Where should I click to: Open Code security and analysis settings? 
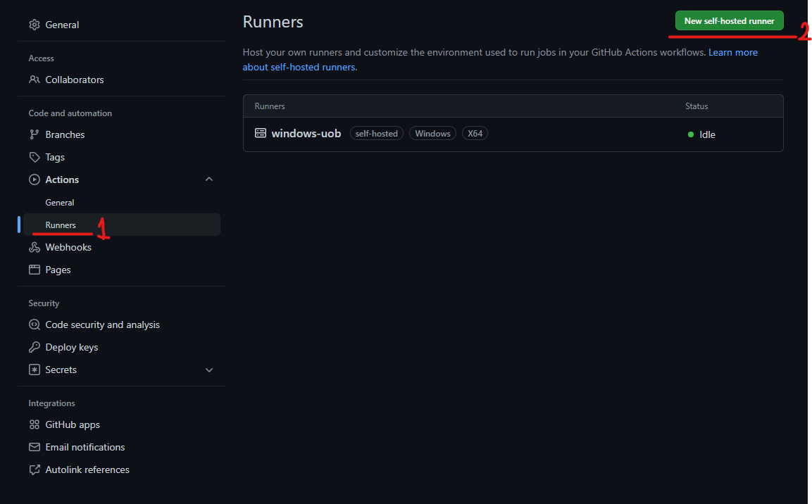click(x=102, y=325)
